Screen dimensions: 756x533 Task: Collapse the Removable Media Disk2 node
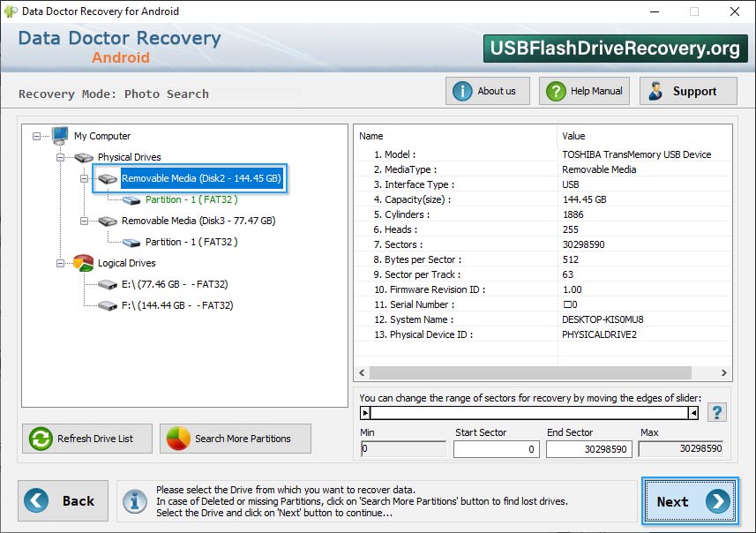(x=84, y=178)
